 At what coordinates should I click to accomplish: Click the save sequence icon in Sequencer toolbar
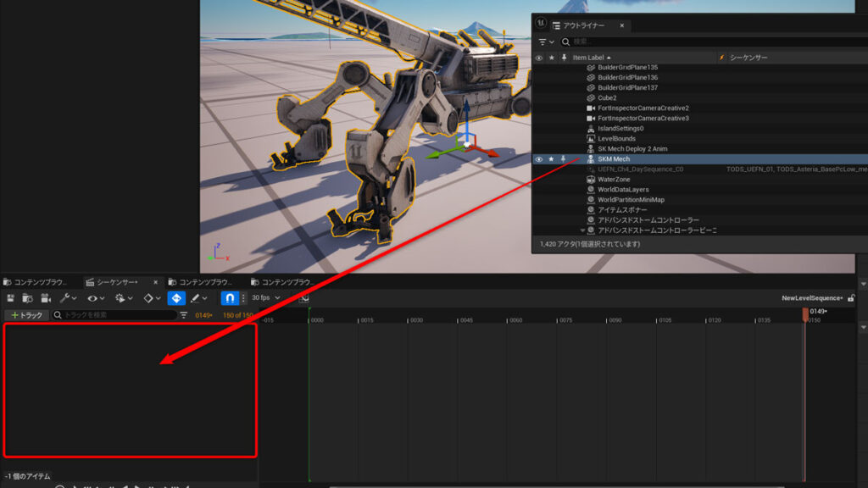(x=10, y=298)
